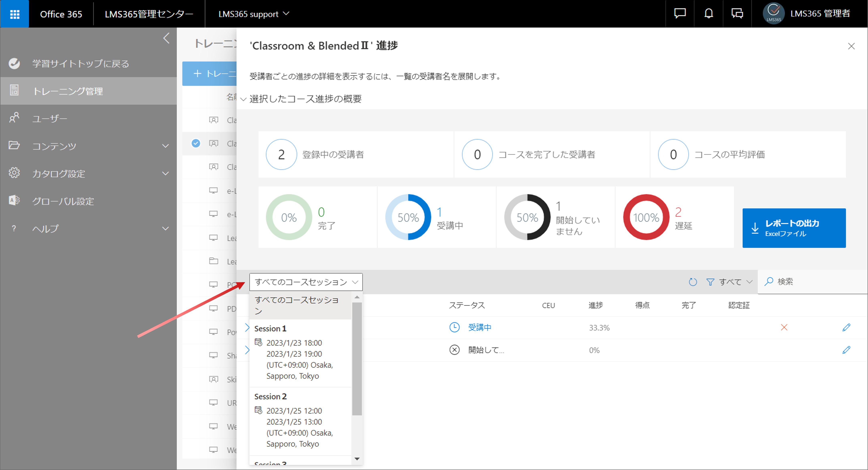Click the clock status icon for 受講中
The width and height of the screenshot is (868, 470).
tap(454, 327)
